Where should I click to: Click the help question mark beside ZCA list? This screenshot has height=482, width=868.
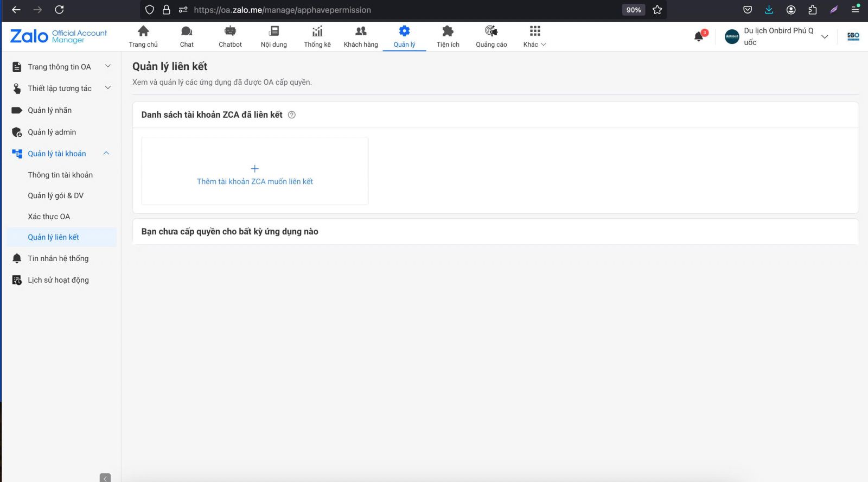pyautogui.click(x=292, y=115)
